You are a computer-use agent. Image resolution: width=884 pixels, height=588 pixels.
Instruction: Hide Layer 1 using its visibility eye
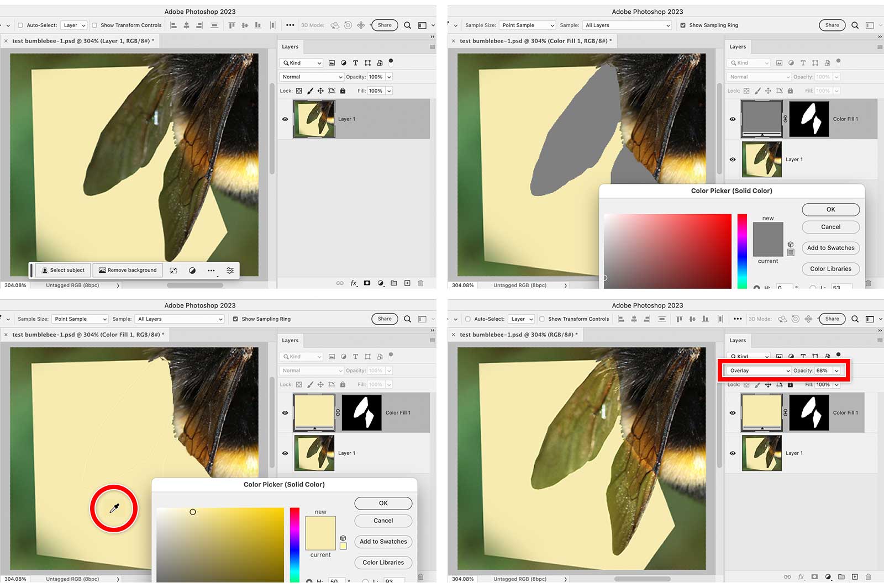pos(285,119)
